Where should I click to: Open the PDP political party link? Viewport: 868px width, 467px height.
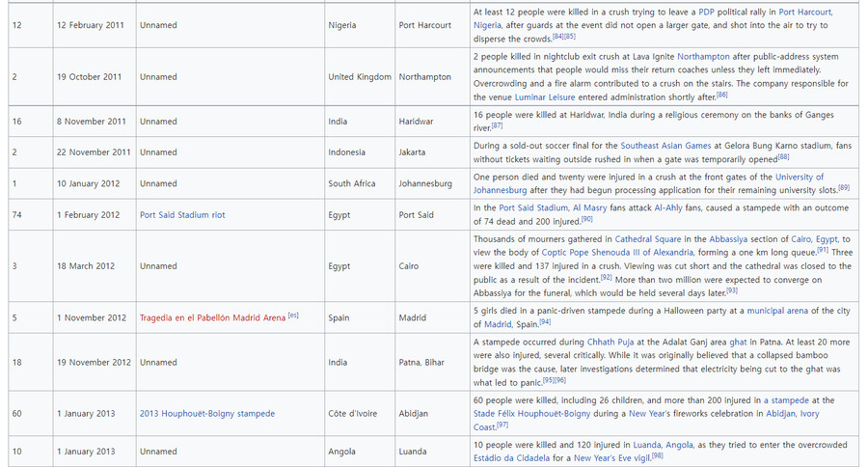(x=708, y=12)
